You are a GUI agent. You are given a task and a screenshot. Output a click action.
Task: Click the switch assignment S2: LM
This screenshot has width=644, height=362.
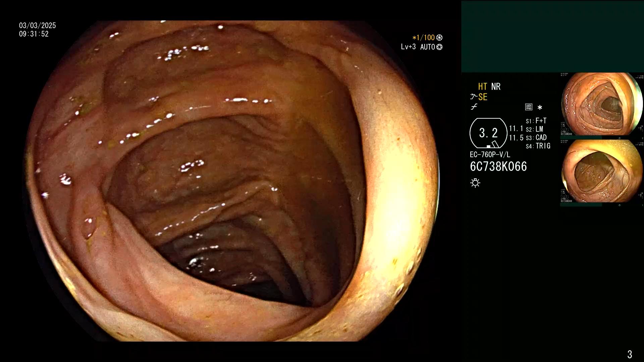coord(535,129)
